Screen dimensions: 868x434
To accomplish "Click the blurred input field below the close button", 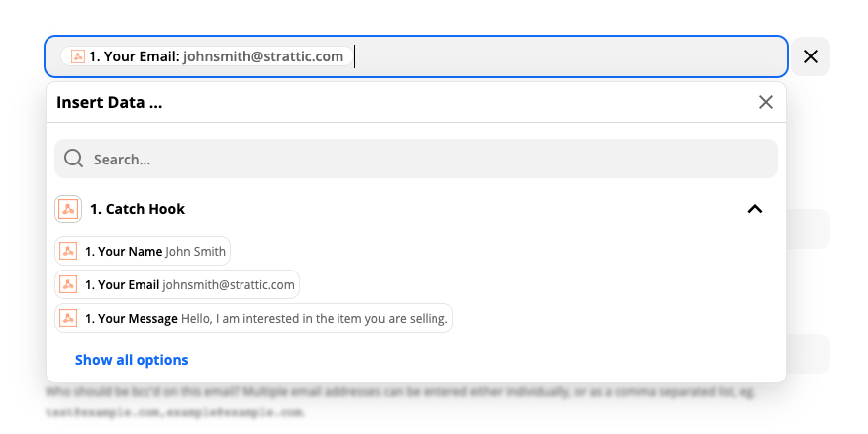I will coord(810,228).
